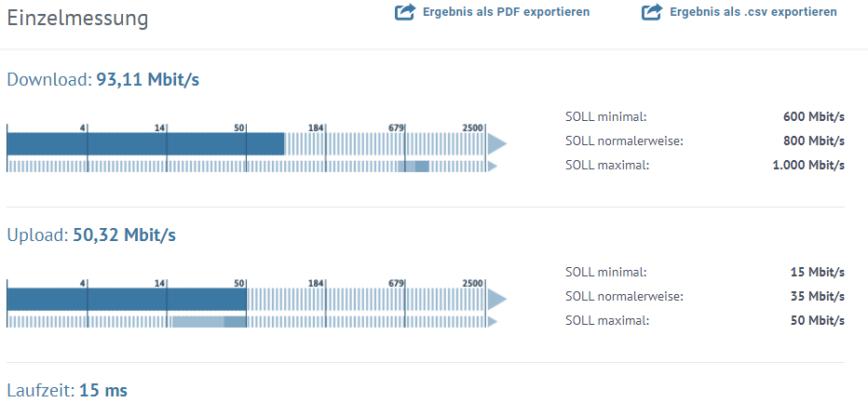Click the highlighted SOLL range under Download bar
868x416 pixels.
point(414,166)
